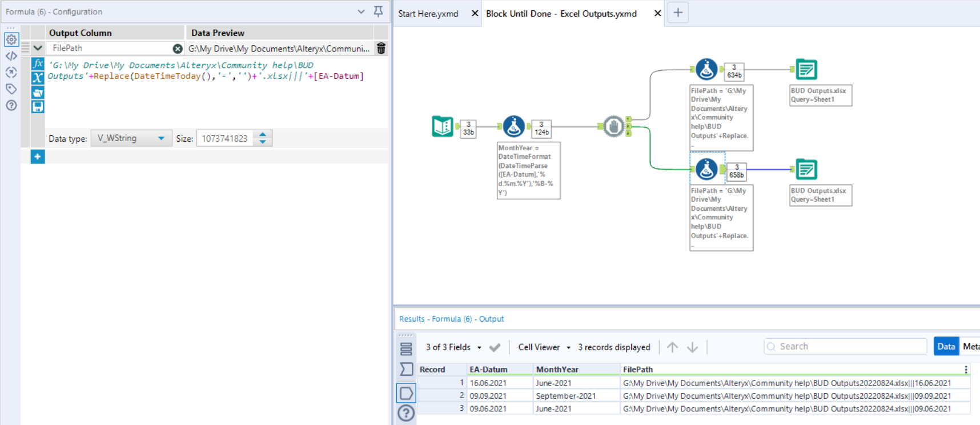980x425 pixels.
Task: Open the Columns and Constants X icon
Action: [38, 78]
